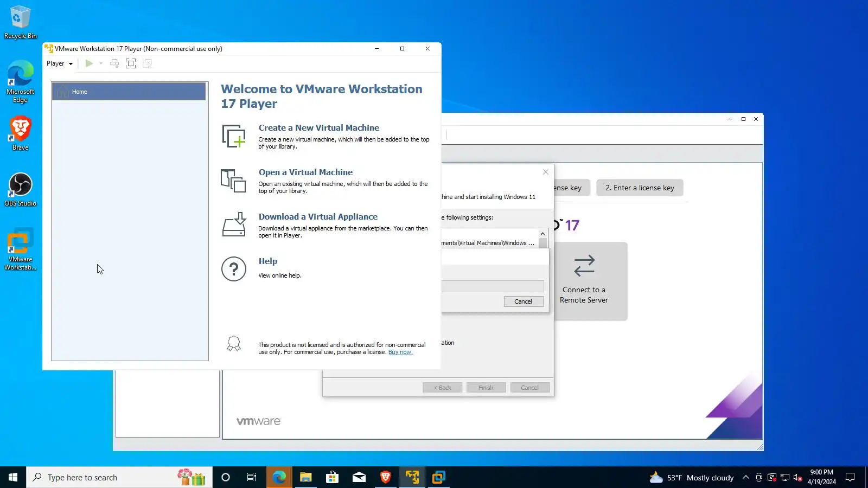
Task: Open the Create a New Virtual Machine link
Action: (319, 128)
